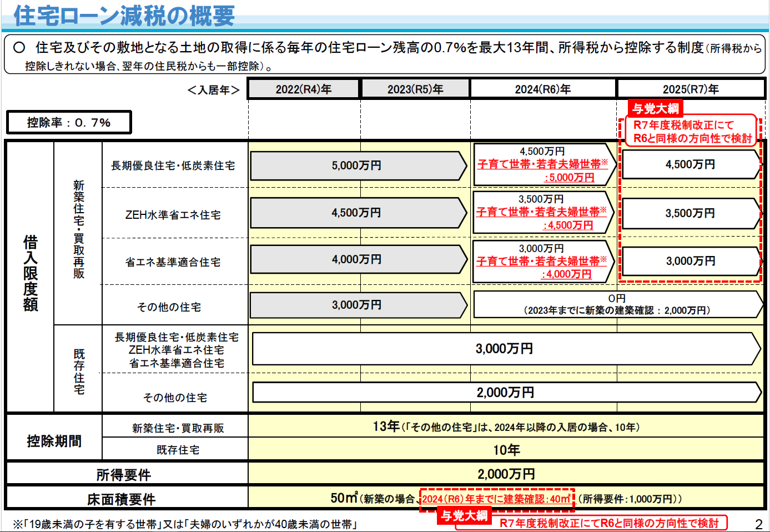Click the red 子育て世帯・若者夫婦世帯 :4,500万円 text
The height and width of the screenshot is (532, 770).
click(x=541, y=218)
